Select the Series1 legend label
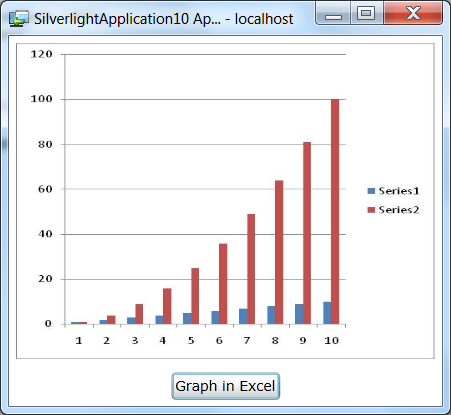This screenshot has height=415, width=451. pos(399,191)
